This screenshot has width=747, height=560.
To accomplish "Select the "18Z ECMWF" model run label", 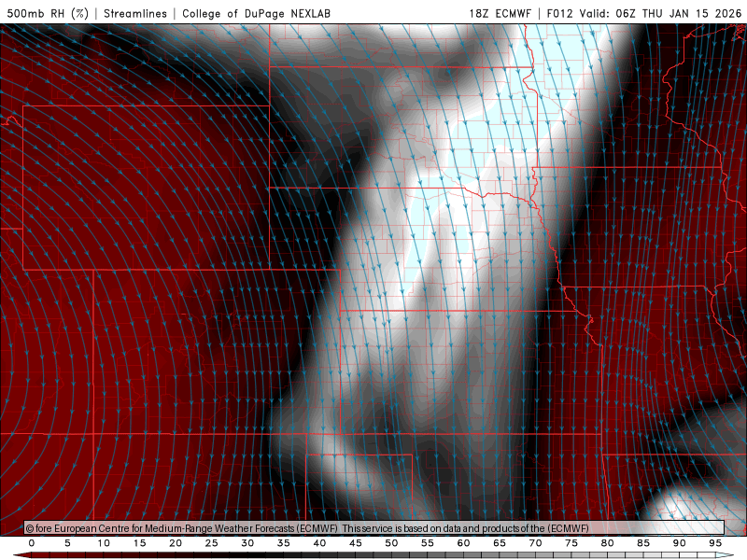I will pos(500,13).
